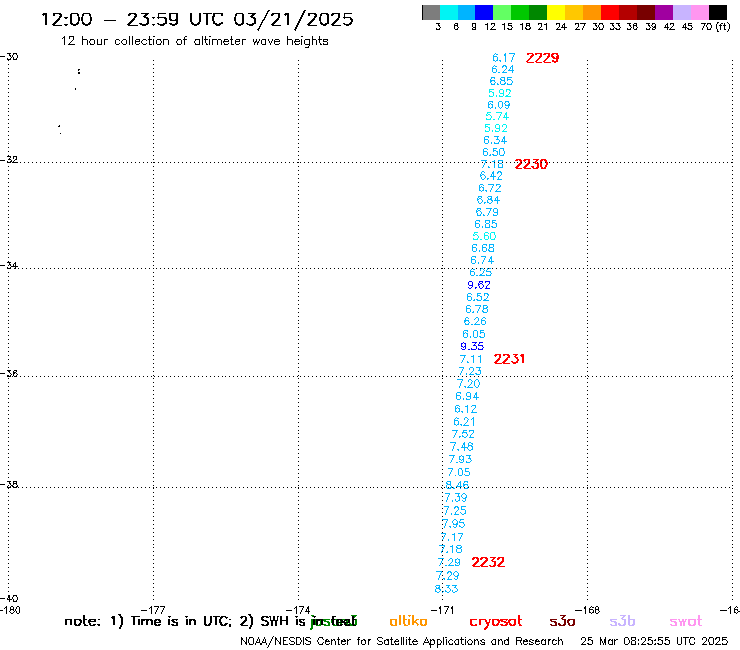This screenshot has height=650, width=740.
Task: Select the wave height reading 6.42
Action: (x=491, y=176)
